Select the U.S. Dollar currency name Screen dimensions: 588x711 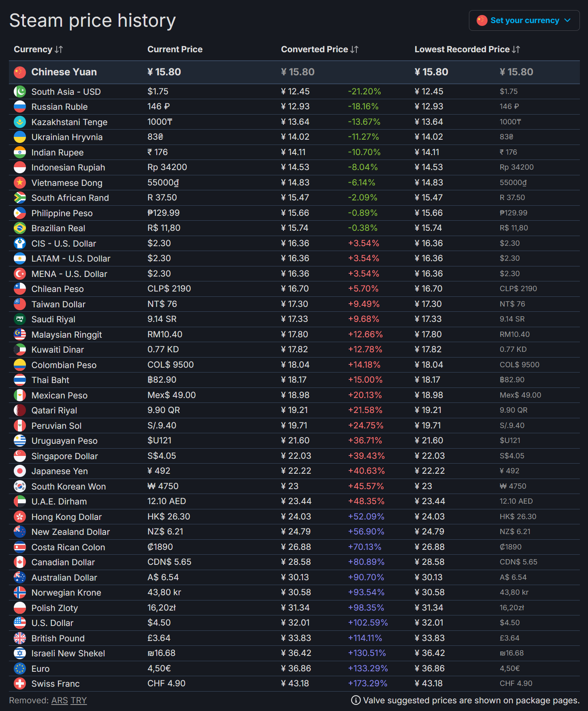(53, 623)
